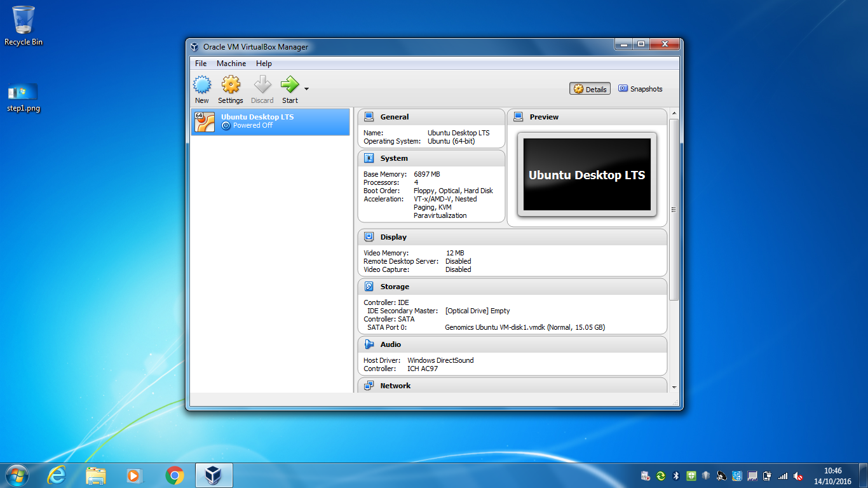
Task: Open the Help menu
Action: click(264, 64)
